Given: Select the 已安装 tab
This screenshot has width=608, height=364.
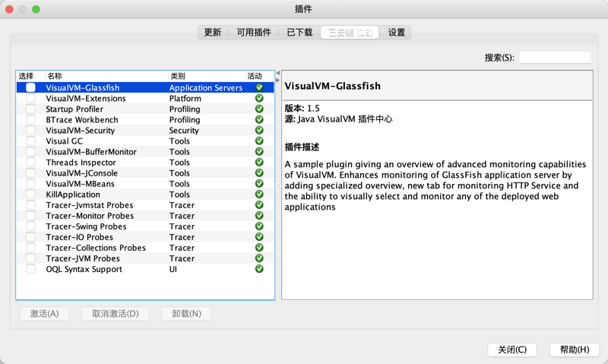Looking at the screenshot, I should [x=350, y=33].
